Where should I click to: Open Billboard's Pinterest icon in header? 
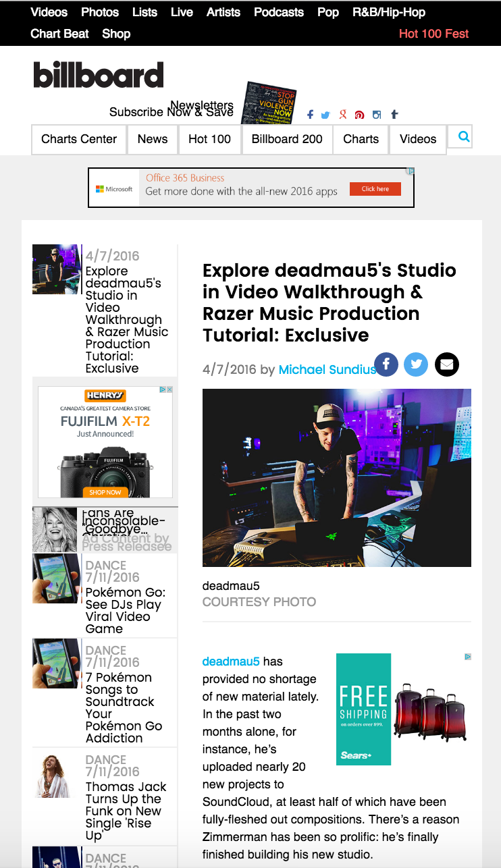(x=360, y=115)
